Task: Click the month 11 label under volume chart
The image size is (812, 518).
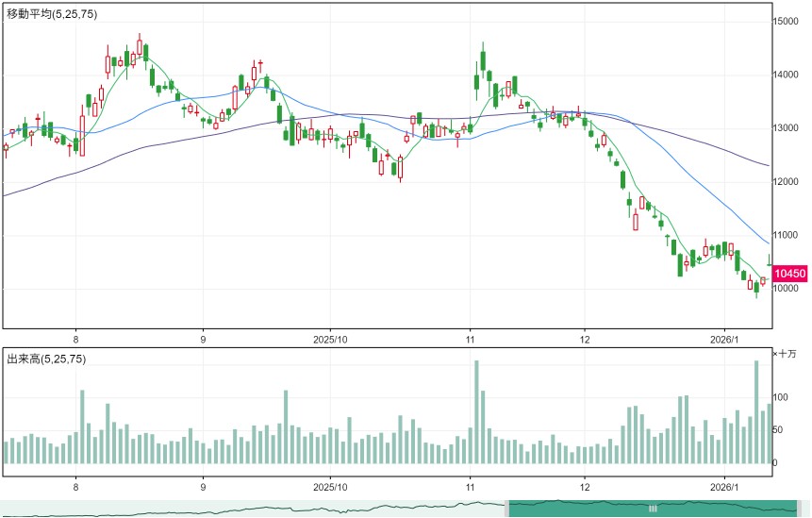Action: 471,488
